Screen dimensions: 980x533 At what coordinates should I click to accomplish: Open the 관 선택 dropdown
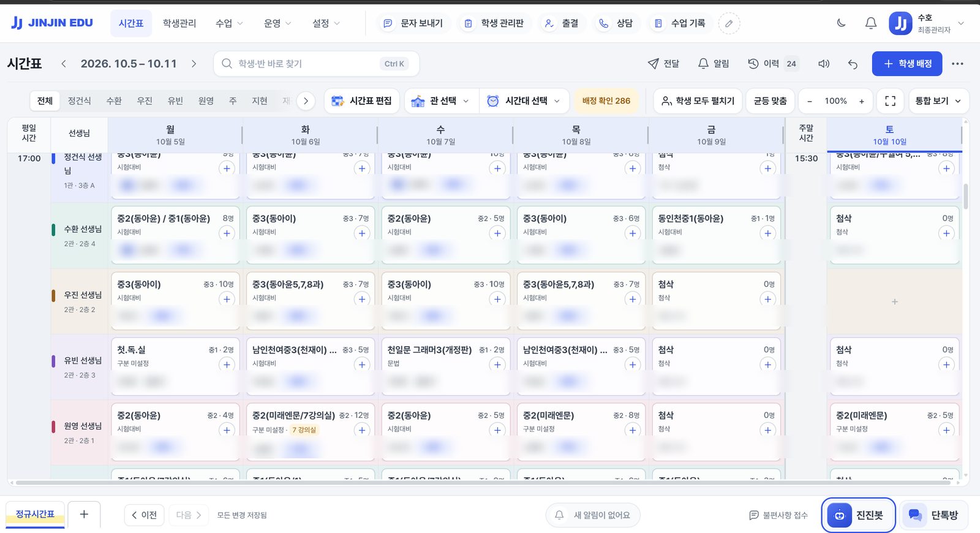[441, 101]
